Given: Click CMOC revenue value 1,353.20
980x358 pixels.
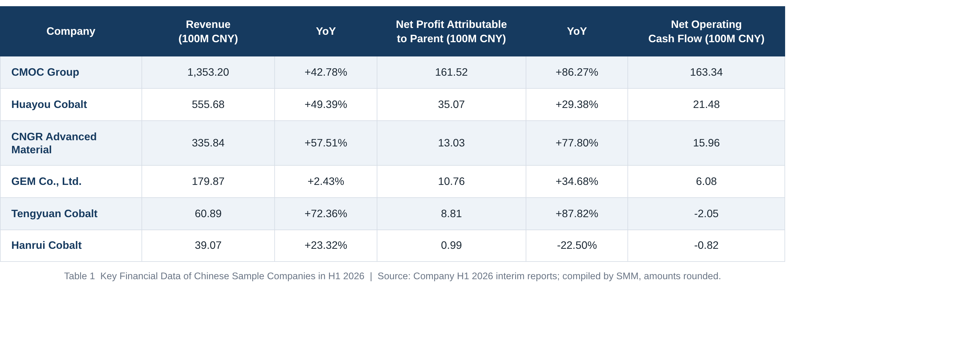Looking at the screenshot, I should pyautogui.click(x=208, y=72).
